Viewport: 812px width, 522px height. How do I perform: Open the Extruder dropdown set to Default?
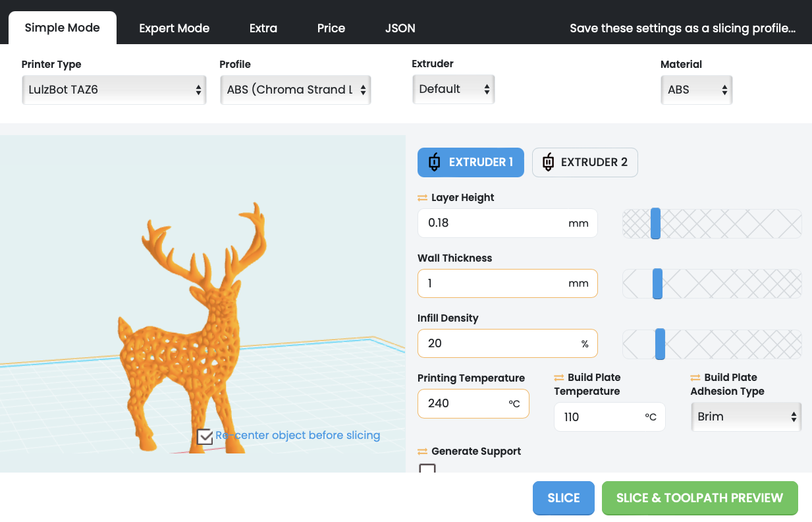tap(453, 88)
